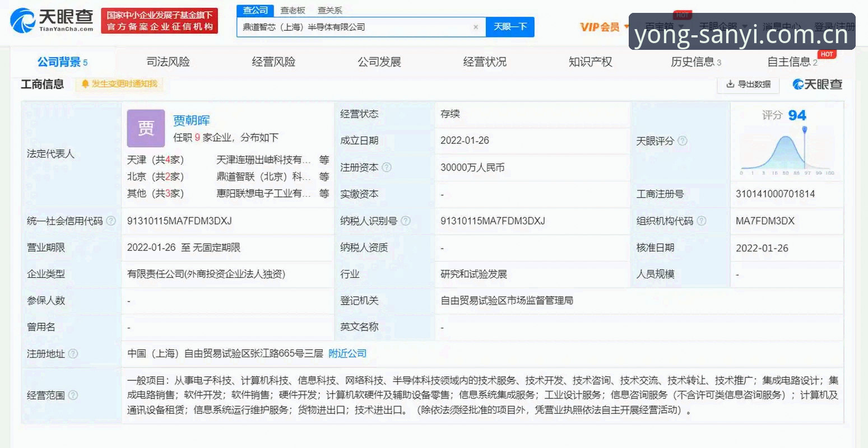Click help icon next to 经营范围
Screen dimensions: 868x448
click(x=73, y=395)
